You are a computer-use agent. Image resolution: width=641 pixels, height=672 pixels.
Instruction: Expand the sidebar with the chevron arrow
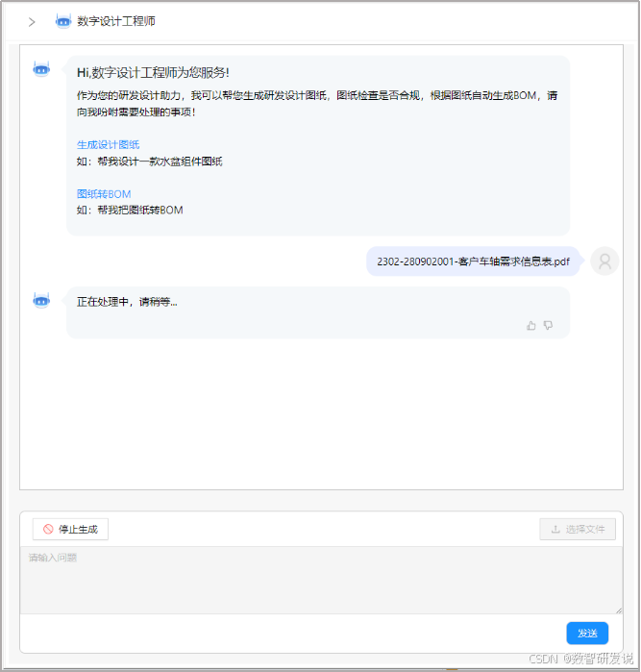coord(32,22)
